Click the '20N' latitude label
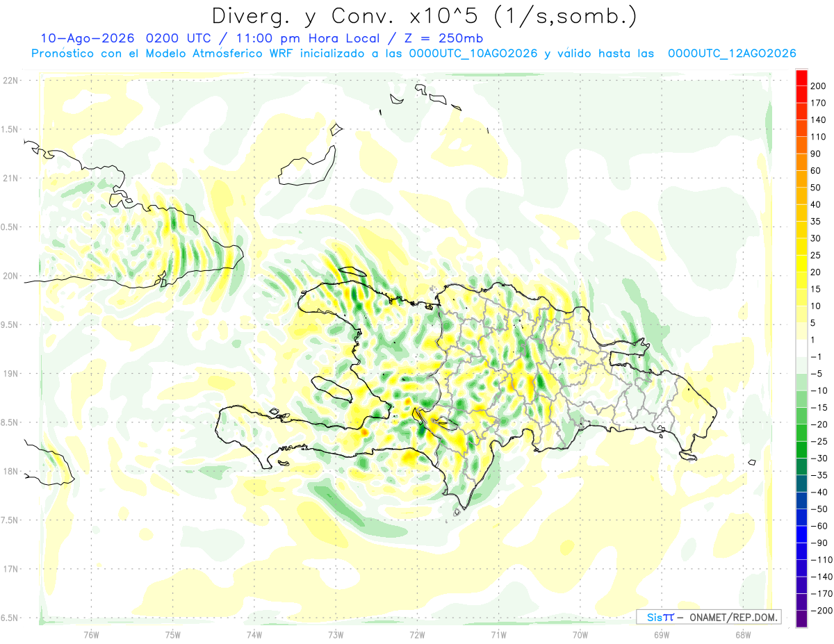The width and height of the screenshot is (834, 644). pos(10,276)
